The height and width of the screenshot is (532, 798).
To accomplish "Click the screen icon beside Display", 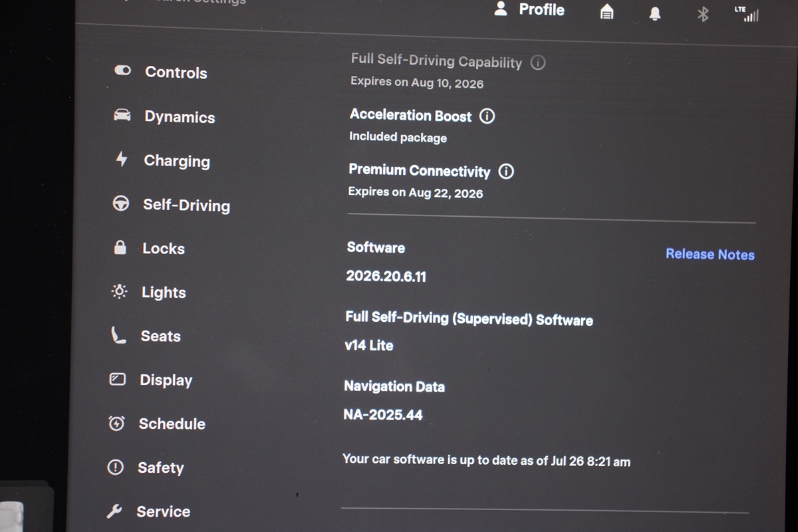I will click(x=117, y=379).
